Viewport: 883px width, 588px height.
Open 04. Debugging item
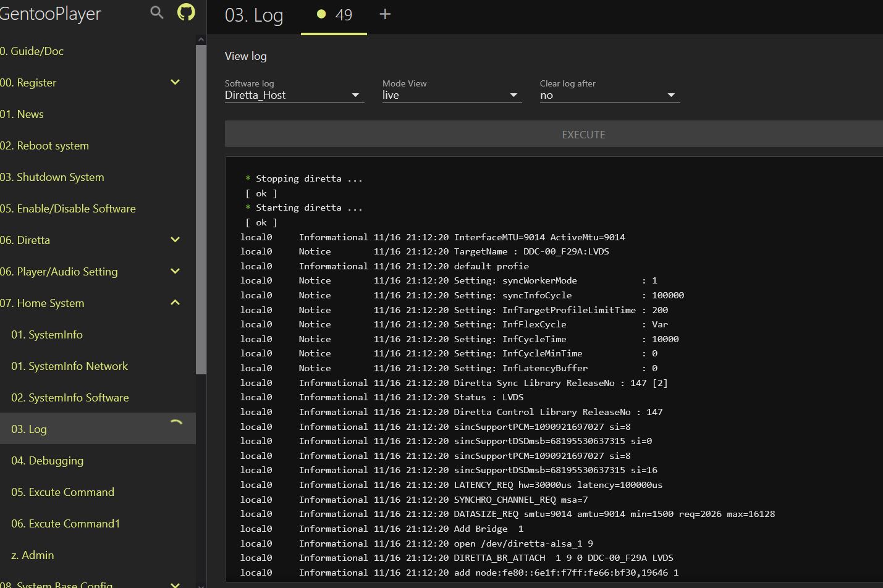[48, 461]
